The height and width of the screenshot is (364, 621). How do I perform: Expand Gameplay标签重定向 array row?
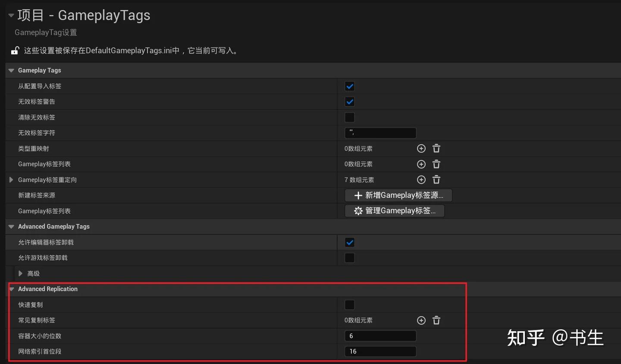11,180
